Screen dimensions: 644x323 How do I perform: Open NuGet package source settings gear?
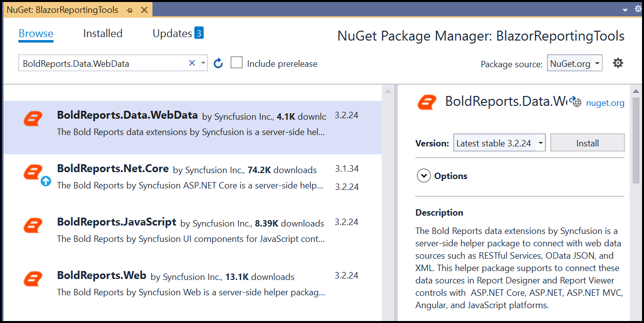point(618,63)
